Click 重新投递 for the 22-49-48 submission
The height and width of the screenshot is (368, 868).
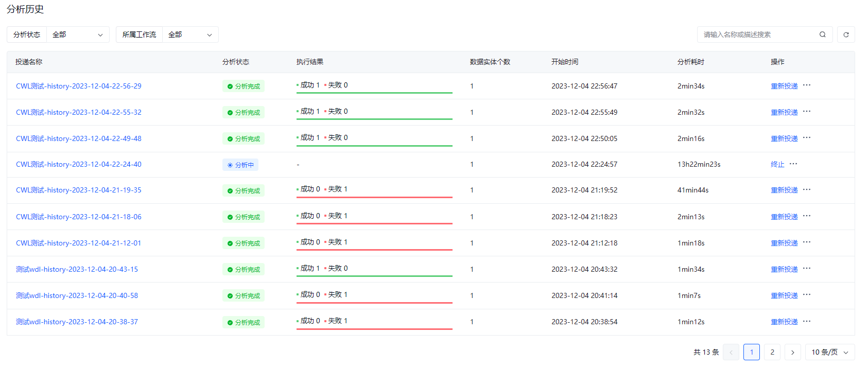[x=784, y=138]
